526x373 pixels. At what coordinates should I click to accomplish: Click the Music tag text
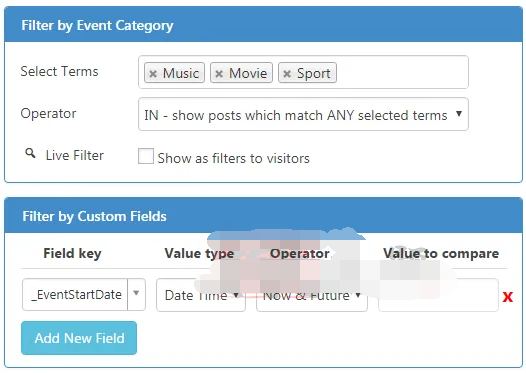(x=181, y=73)
